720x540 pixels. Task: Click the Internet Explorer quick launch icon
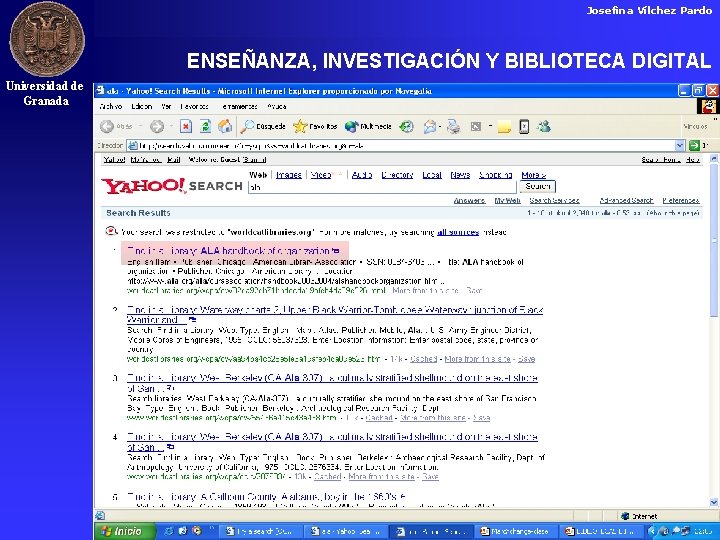(x=169, y=531)
